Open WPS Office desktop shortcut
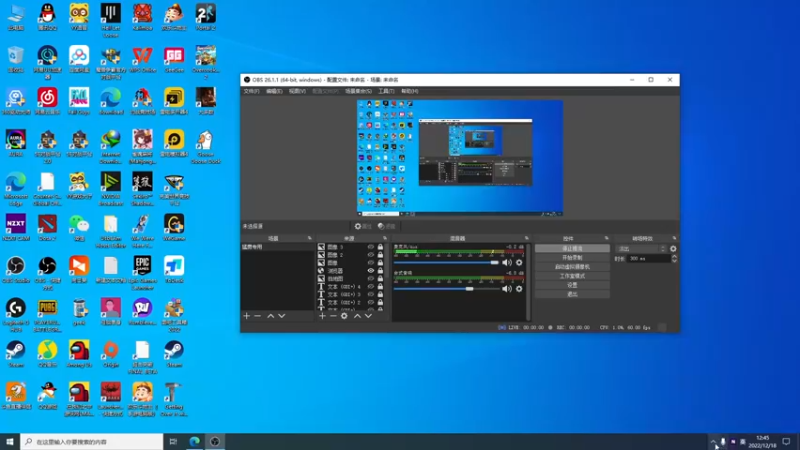This screenshot has height=450, width=800. coord(142,59)
